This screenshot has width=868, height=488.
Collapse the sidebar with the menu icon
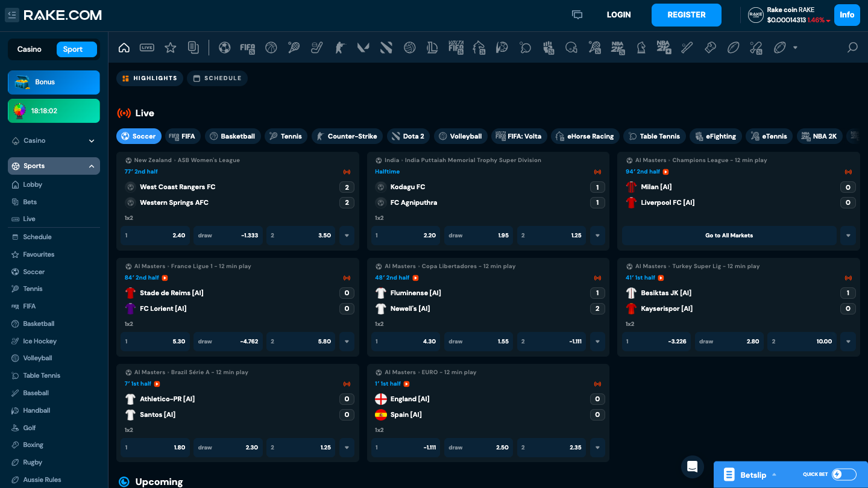click(x=12, y=15)
